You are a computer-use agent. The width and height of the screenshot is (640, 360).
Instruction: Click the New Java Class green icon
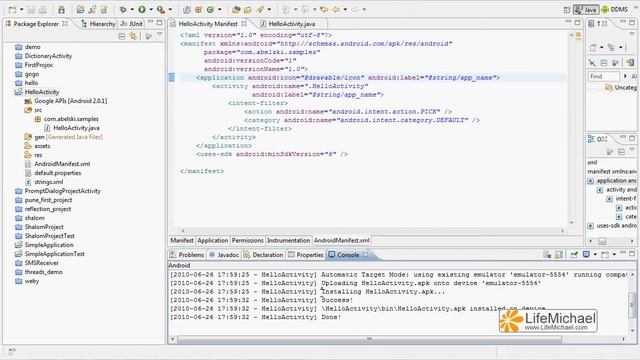211,9
